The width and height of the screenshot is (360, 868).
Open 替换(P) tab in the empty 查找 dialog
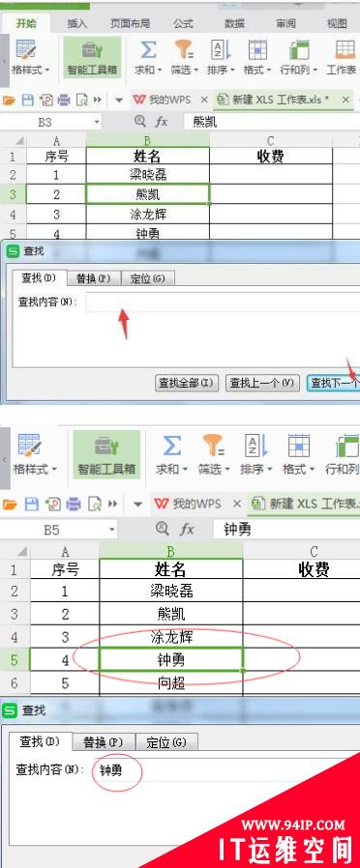[94, 277]
